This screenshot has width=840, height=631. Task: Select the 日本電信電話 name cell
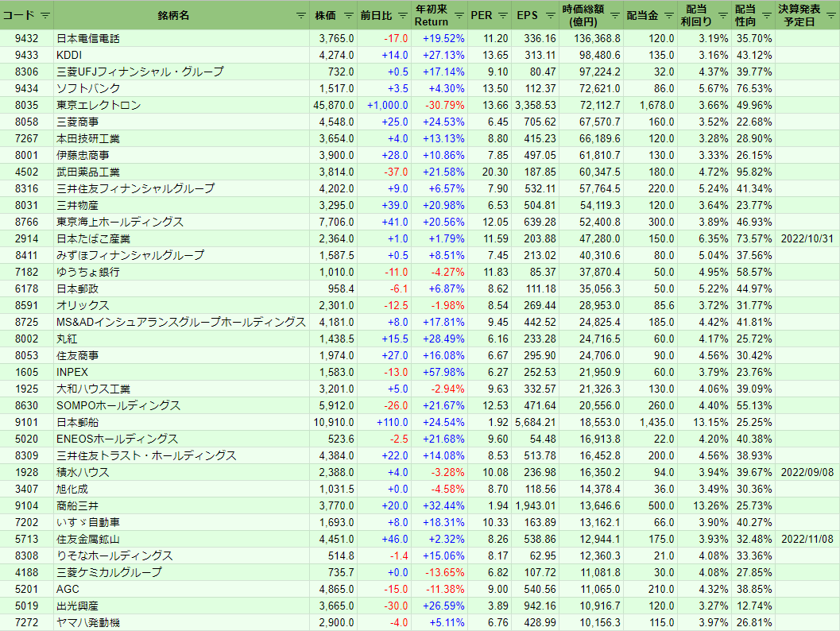[x=182, y=39]
